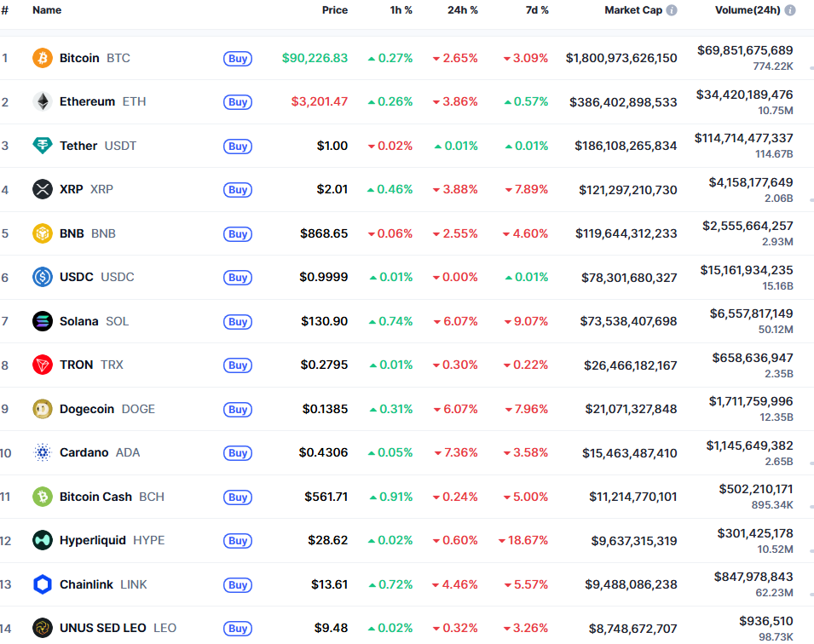The width and height of the screenshot is (814, 644).
Task: Open the Market Cap info icon
Action: (672, 10)
